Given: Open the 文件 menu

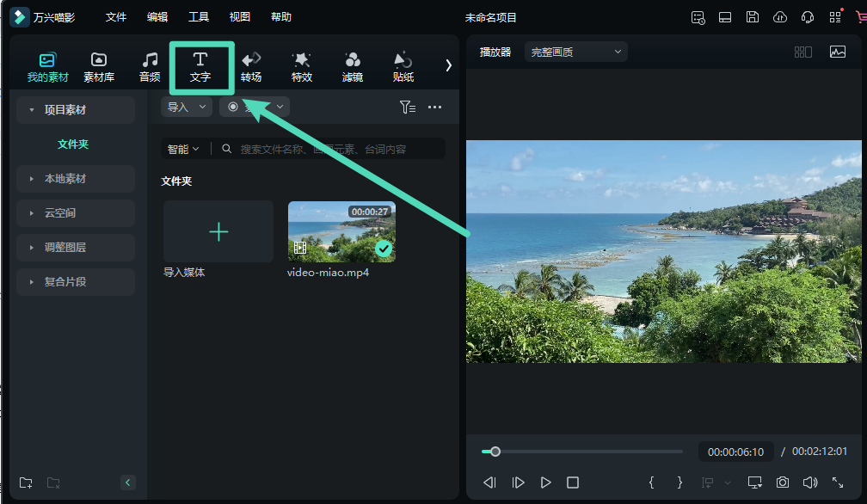Looking at the screenshot, I should [116, 17].
